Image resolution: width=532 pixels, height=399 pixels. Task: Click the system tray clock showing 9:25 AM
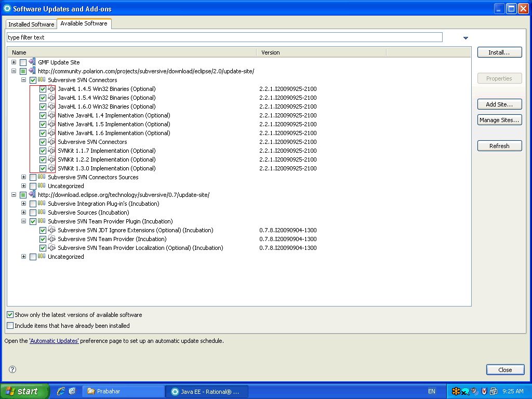pyautogui.click(x=513, y=391)
